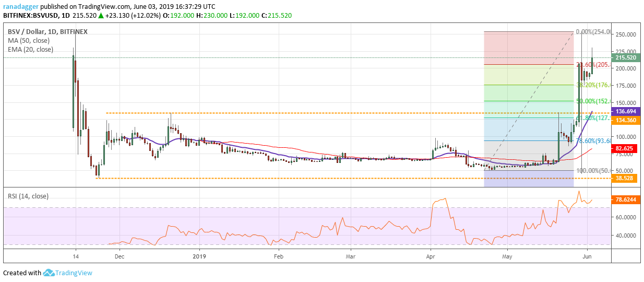This screenshot has width=644, height=282.
Task: Click the 60.0000 RSI axis label
Action: [625, 217]
